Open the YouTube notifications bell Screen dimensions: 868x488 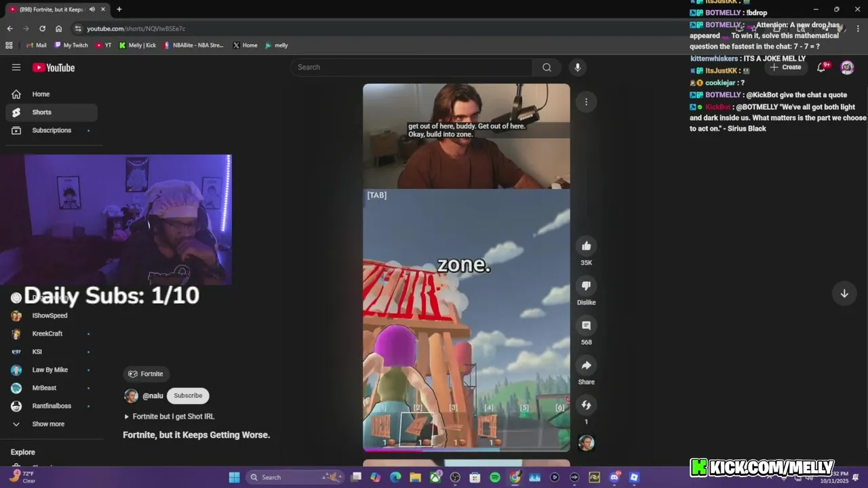pos(821,67)
